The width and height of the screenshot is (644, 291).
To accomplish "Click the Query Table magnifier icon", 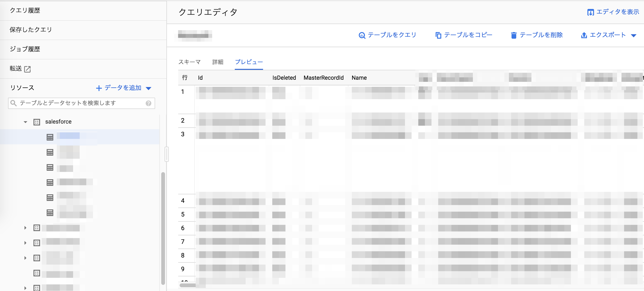I will pos(362,35).
